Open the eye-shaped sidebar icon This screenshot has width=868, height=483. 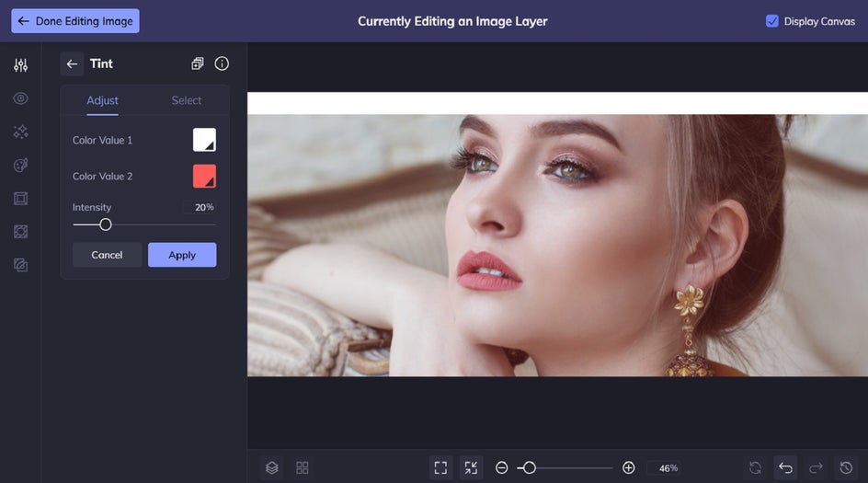tap(20, 98)
